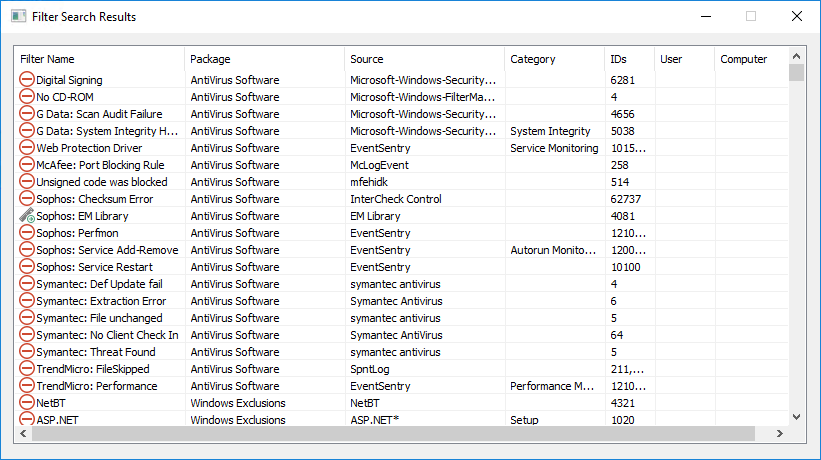This screenshot has width=821, height=460.
Task: Click the horizontal scrollbar thumb
Action: point(393,433)
